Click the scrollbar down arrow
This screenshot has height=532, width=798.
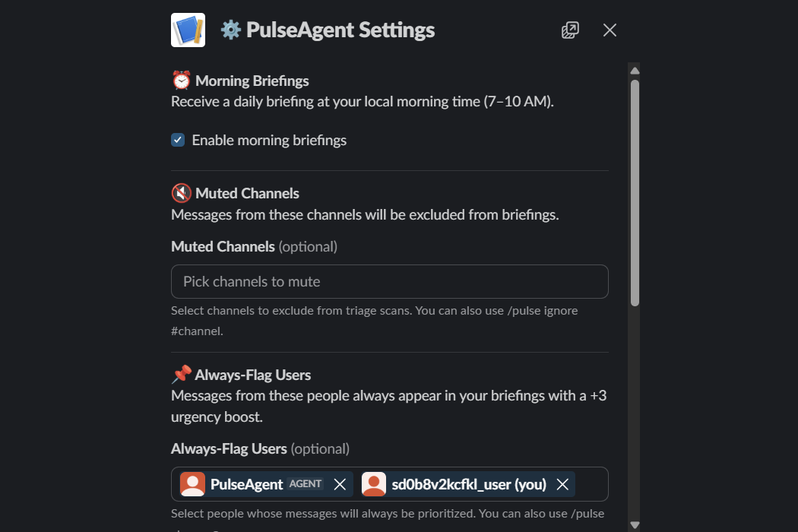[x=635, y=525]
